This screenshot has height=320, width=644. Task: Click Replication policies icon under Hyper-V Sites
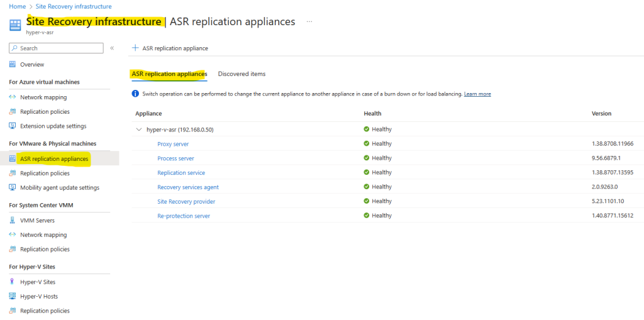pyautogui.click(x=13, y=311)
